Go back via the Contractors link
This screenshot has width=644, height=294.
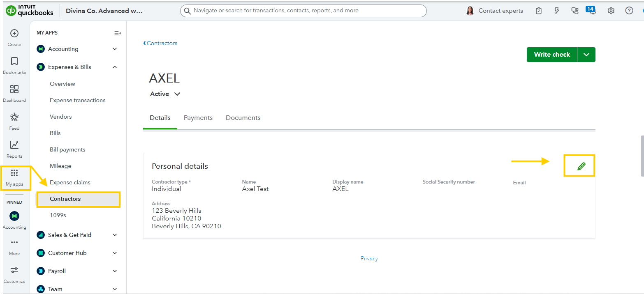coord(160,43)
